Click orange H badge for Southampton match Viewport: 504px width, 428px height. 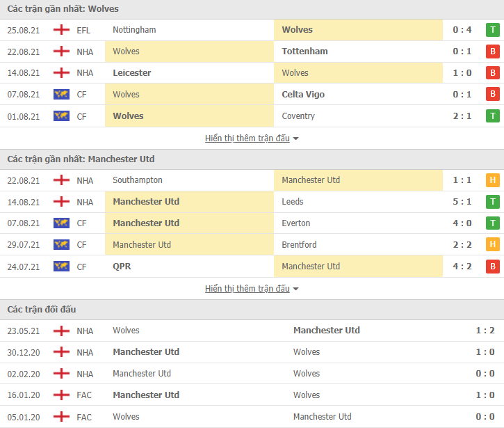coord(492,180)
